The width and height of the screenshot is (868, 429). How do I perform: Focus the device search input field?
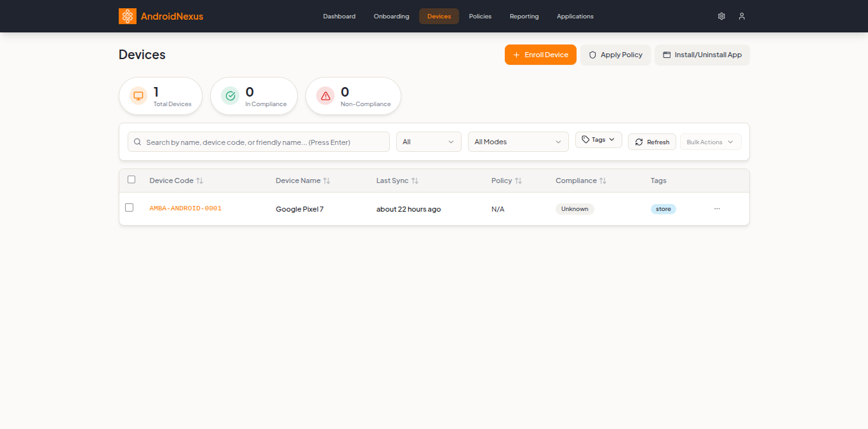(264, 142)
